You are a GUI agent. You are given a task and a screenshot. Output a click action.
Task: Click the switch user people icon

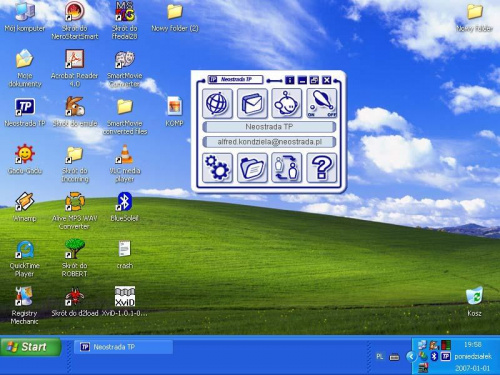coord(287,168)
